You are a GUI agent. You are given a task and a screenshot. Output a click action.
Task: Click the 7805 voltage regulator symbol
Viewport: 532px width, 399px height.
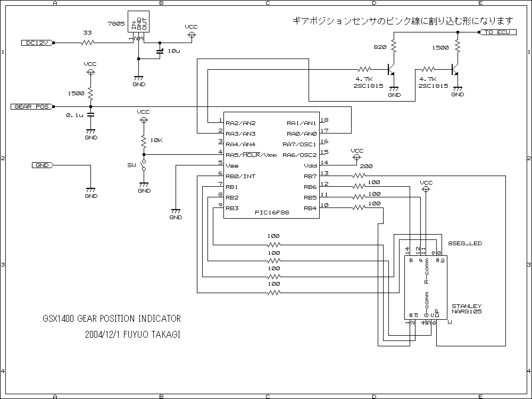(x=138, y=24)
